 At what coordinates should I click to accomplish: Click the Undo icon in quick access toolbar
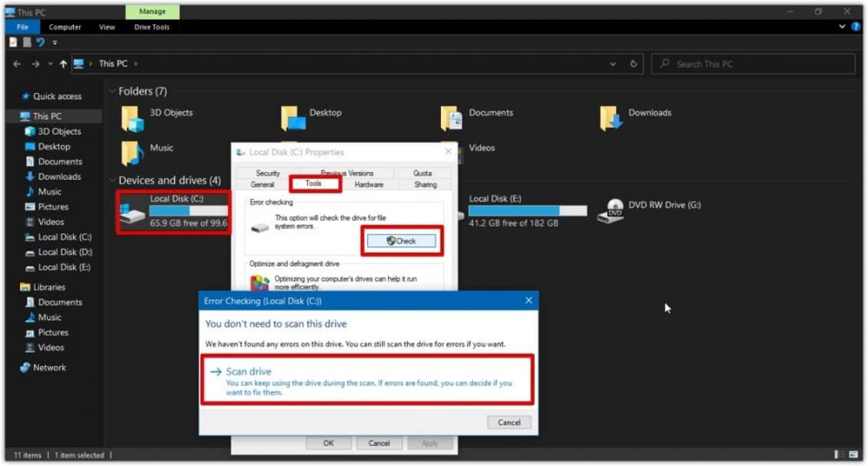point(41,42)
